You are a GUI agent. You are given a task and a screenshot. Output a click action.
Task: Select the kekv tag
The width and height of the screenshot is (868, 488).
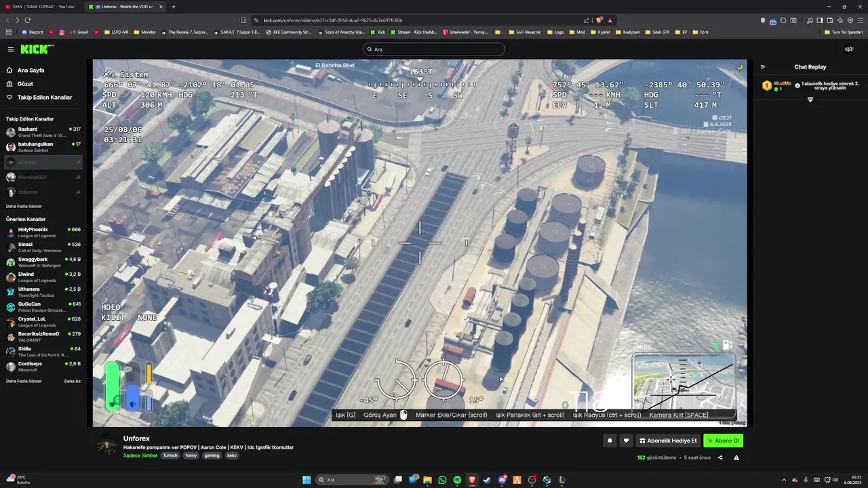point(232,455)
